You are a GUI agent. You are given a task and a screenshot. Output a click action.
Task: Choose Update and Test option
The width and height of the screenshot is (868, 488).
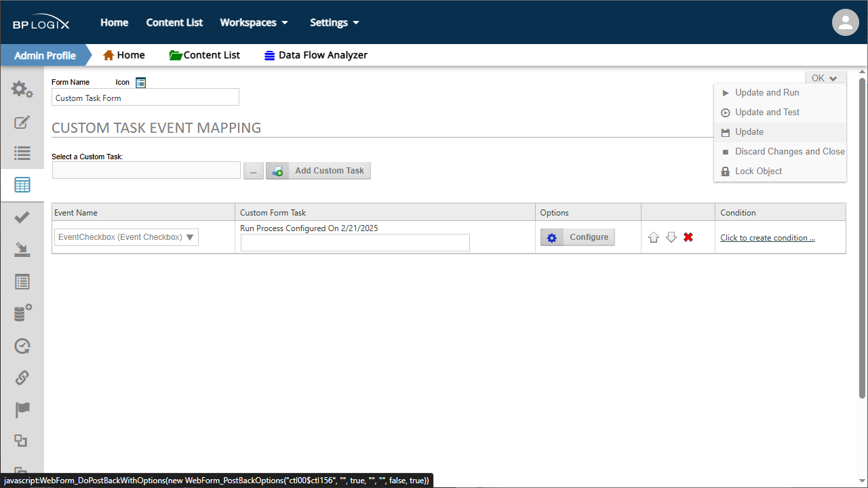pos(780,113)
